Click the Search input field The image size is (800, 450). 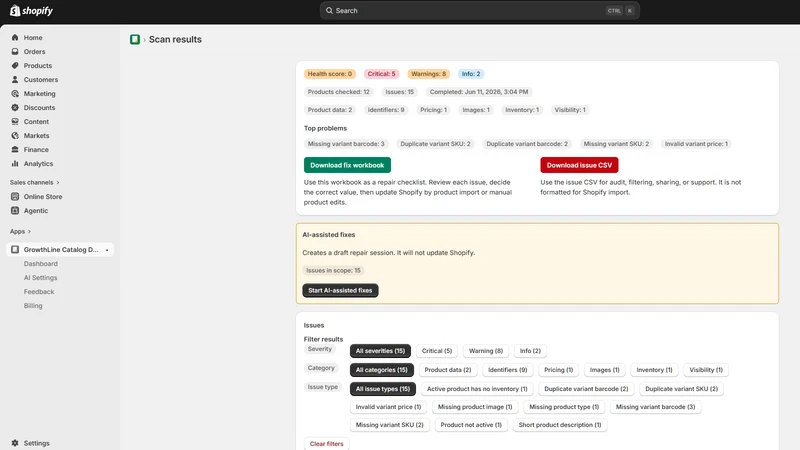(x=480, y=10)
